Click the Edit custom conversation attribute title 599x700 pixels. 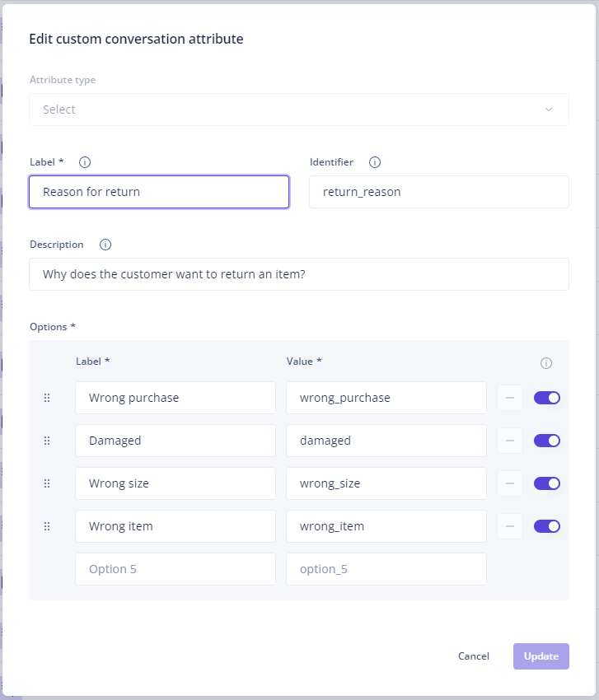click(136, 39)
